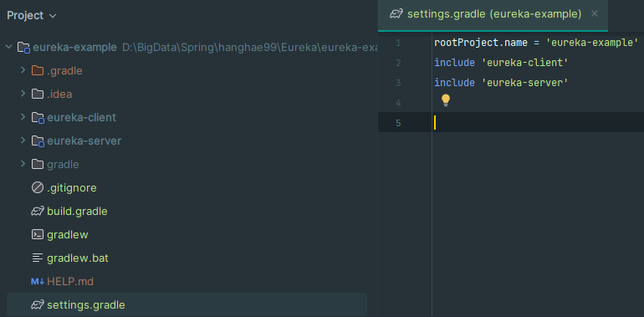Click the .gradle folder icon

click(38, 70)
